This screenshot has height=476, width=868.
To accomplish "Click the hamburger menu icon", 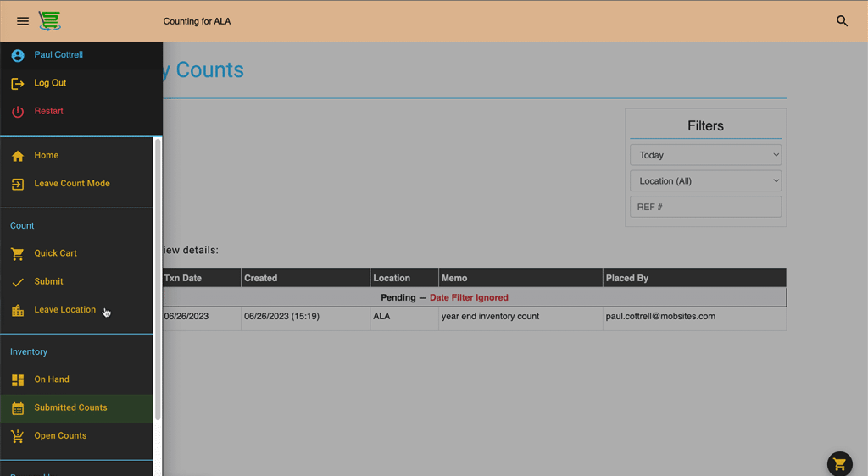I will tap(23, 21).
